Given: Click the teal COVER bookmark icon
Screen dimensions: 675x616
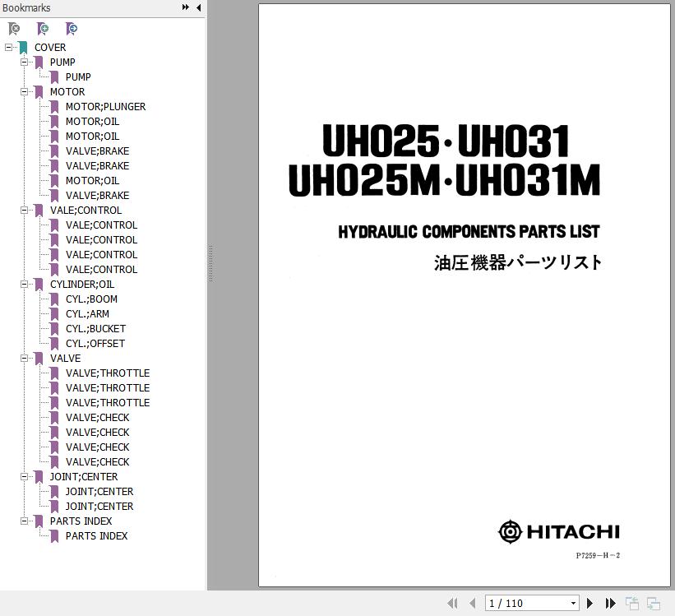Looking at the screenshot, I should (23, 48).
